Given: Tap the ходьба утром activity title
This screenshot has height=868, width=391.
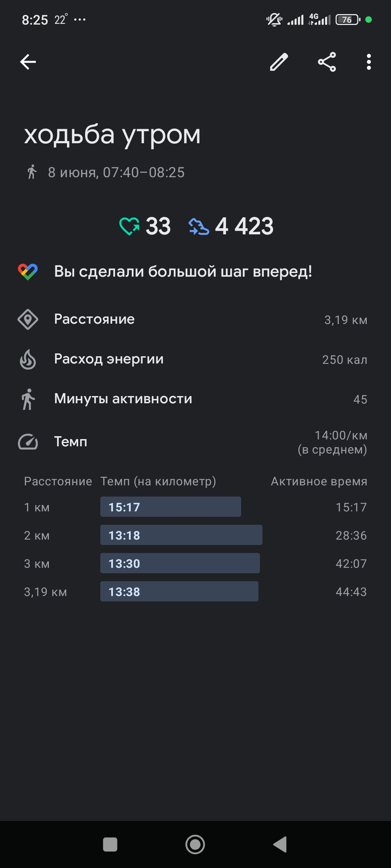Looking at the screenshot, I should [x=112, y=135].
